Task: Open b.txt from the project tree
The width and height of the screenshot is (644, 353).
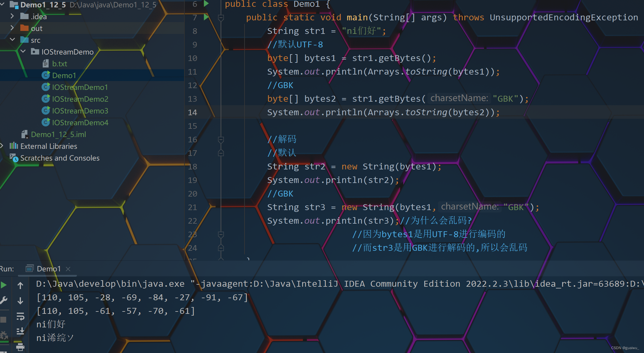Action: (60, 63)
